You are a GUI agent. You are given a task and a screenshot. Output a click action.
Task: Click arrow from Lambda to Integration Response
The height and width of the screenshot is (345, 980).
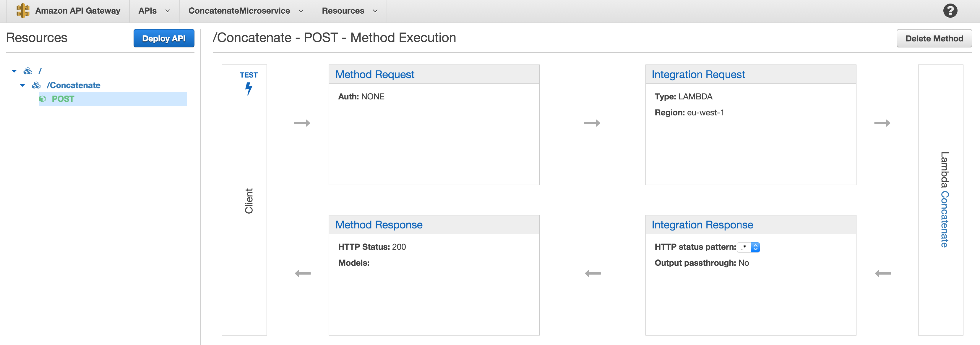pos(882,273)
